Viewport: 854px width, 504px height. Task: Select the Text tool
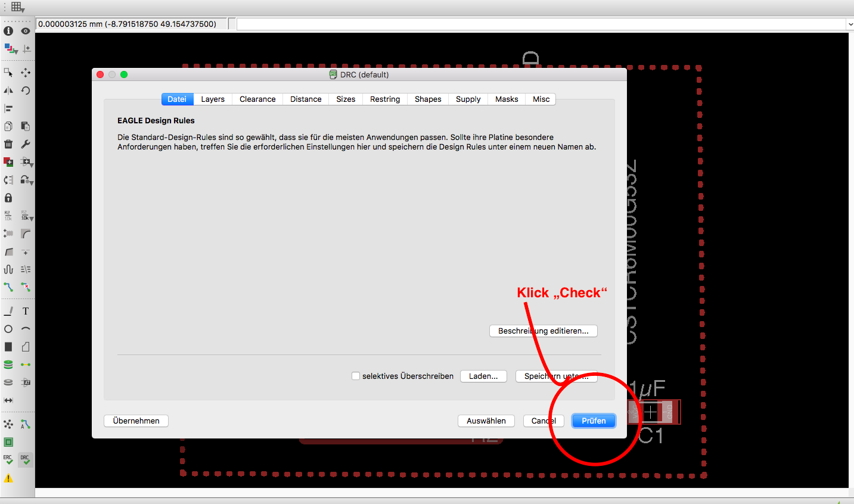26,311
